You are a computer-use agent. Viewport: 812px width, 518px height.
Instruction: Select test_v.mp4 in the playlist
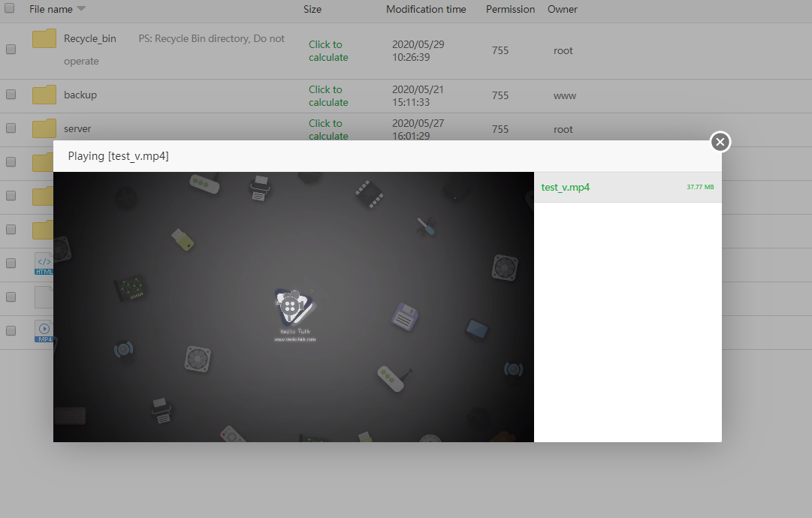[628, 188]
